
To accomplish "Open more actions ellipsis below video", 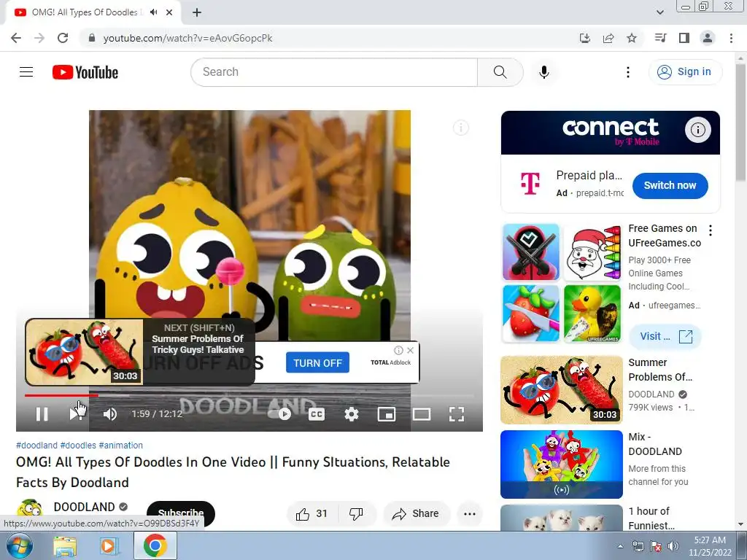I will [x=470, y=514].
